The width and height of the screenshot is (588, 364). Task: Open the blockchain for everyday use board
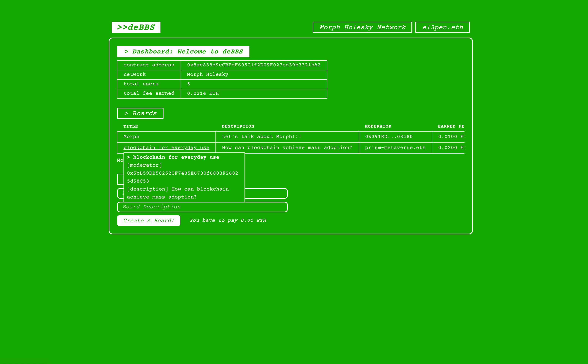coord(166,147)
